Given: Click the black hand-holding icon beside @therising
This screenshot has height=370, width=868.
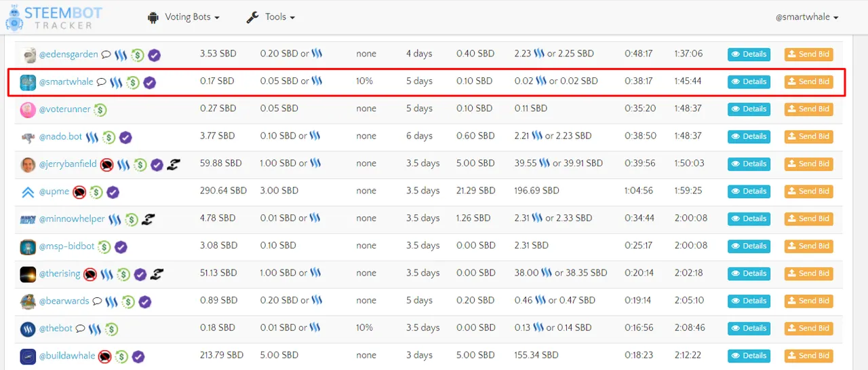Looking at the screenshot, I should 157,274.
